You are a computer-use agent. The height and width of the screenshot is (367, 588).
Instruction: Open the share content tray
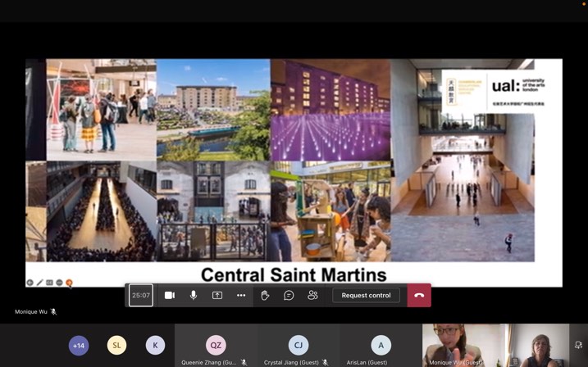[x=217, y=296]
